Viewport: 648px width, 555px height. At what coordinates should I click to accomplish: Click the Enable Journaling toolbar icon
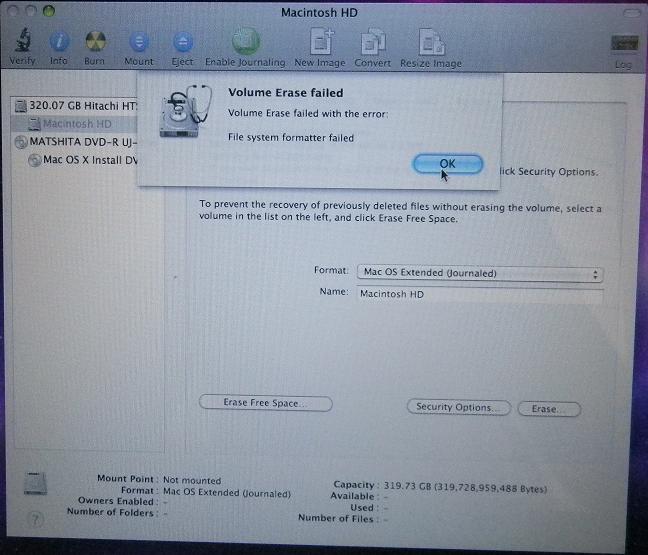[246, 41]
